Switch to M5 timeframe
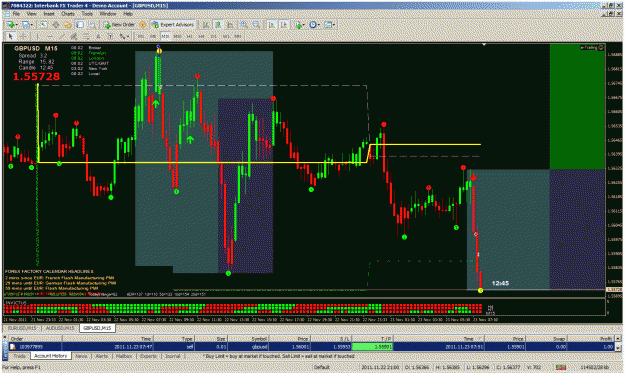The height and width of the screenshot is (373, 625). click(x=153, y=36)
